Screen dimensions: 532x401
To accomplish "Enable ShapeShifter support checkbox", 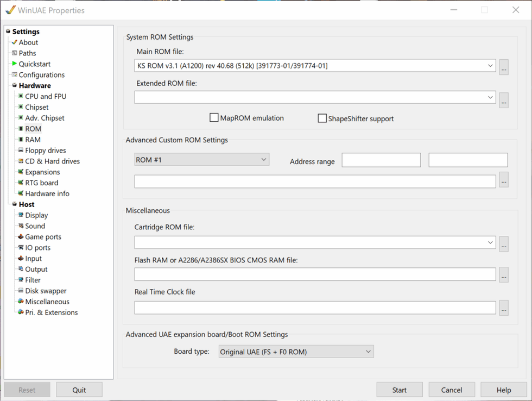I will point(322,118).
